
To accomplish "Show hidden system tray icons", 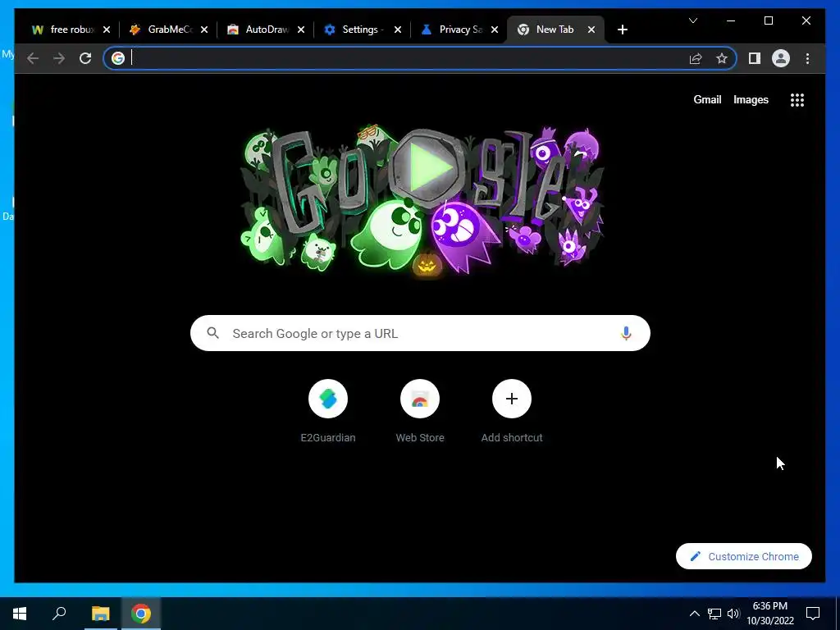I will 694,614.
